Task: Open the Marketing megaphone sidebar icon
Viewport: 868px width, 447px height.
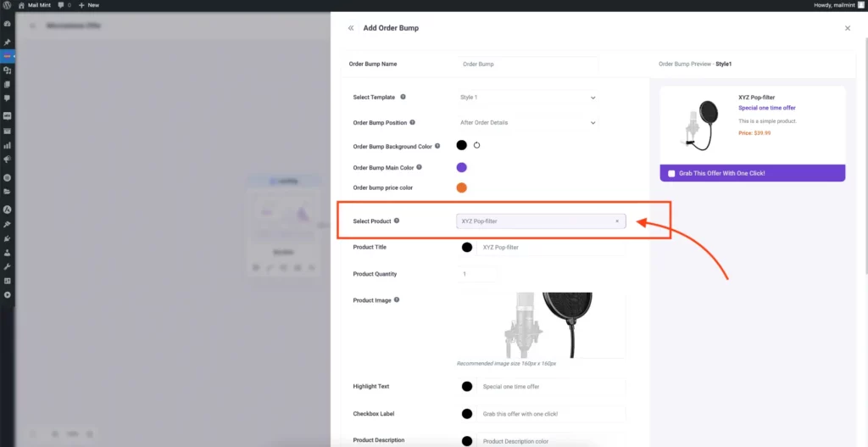Action: (7, 159)
